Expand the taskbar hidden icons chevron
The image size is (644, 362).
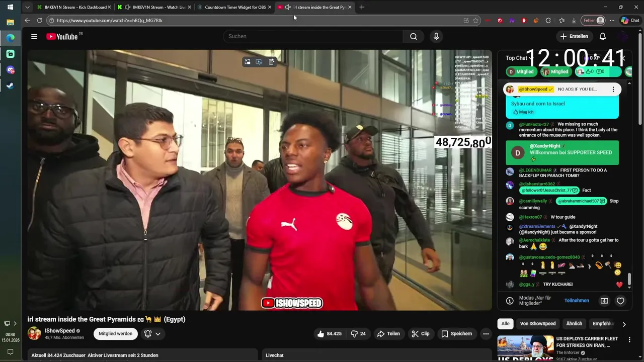(15, 323)
